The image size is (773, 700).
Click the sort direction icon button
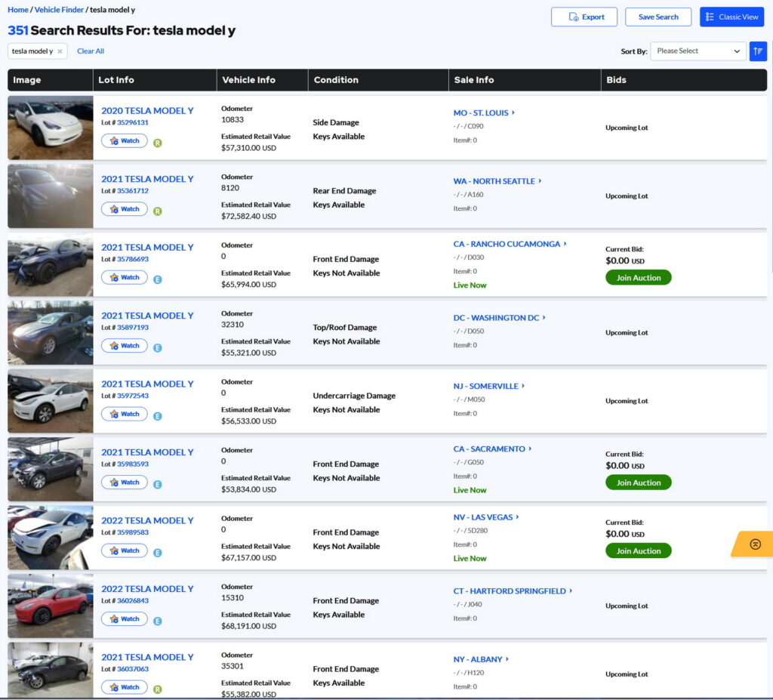758,51
